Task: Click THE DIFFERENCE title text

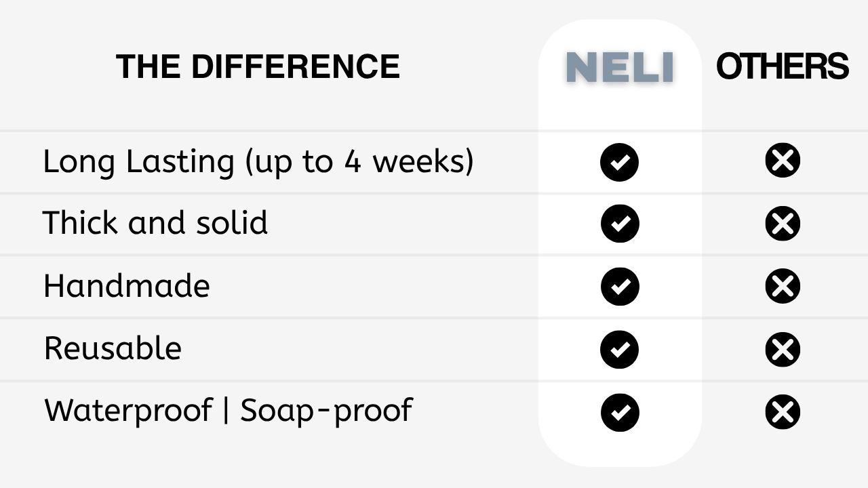Action: (258, 66)
